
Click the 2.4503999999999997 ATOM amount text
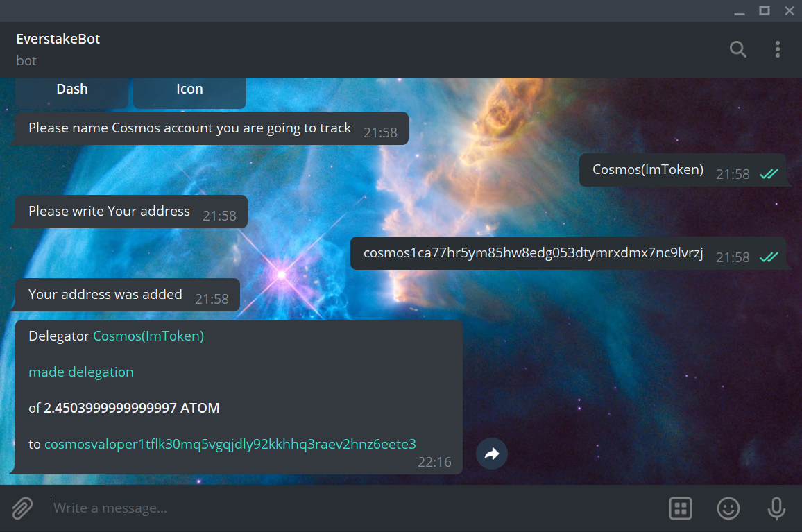coord(131,409)
